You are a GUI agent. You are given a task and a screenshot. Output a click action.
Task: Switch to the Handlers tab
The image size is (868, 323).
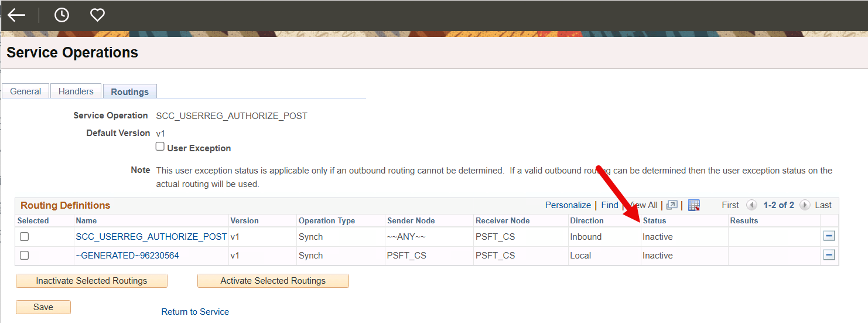76,91
